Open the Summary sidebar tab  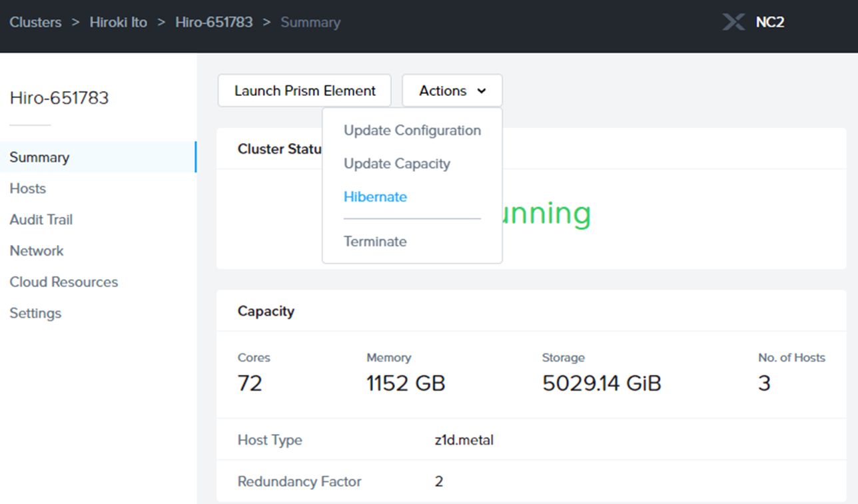pyautogui.click(x=98, y=157)
